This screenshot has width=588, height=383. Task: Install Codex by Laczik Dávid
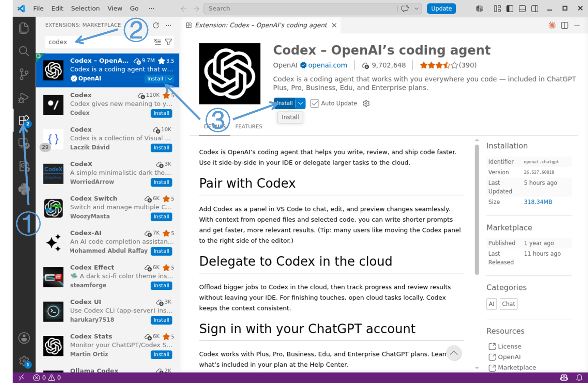161,148
